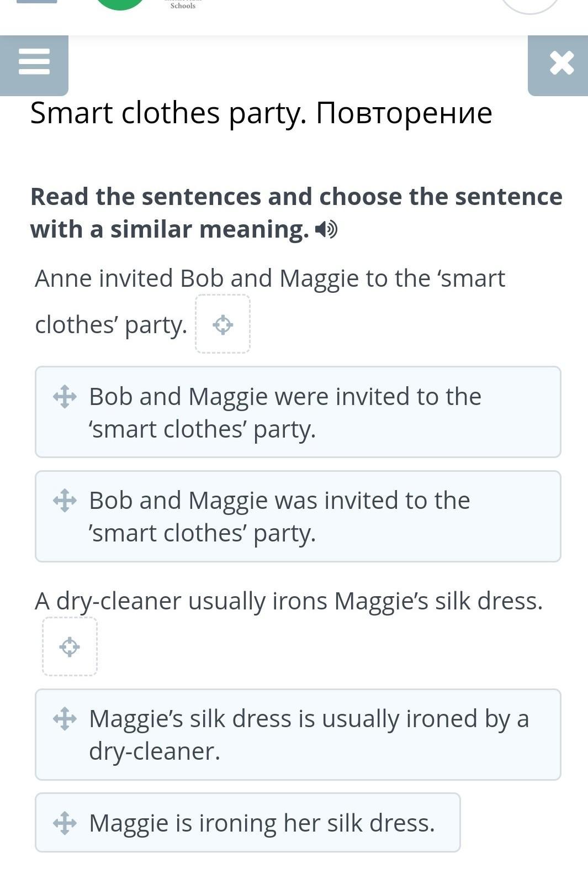Click the sentence 'Anne invited Bob and Maggie'
Screen dimensions: 588x894
(269, 278)
